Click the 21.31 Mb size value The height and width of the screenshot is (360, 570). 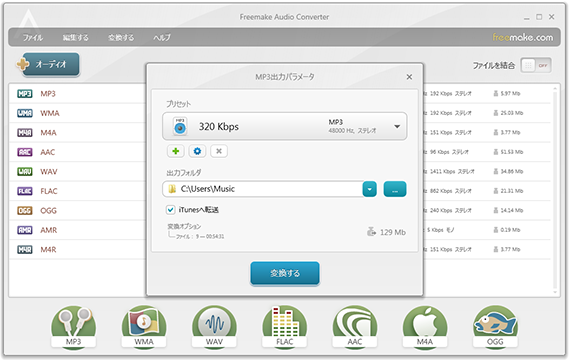[x=511, y=191]
